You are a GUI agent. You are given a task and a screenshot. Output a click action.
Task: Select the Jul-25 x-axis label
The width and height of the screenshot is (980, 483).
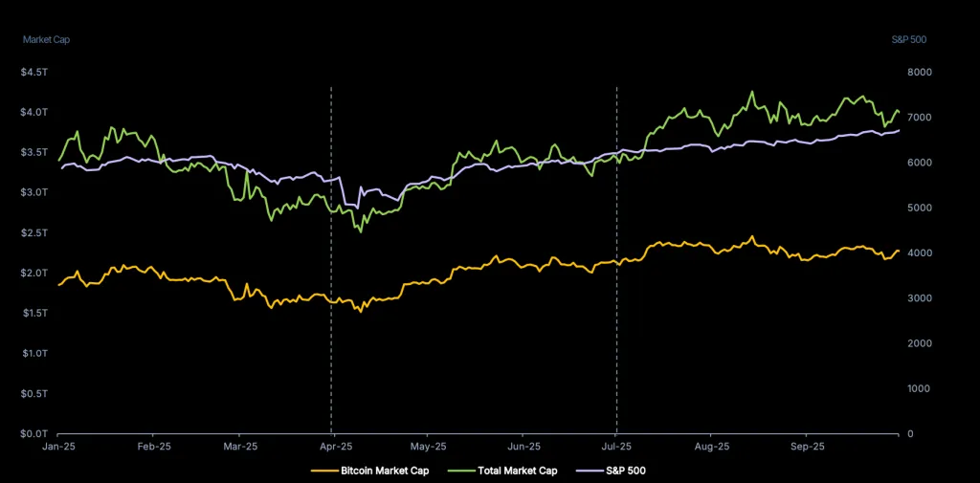(x=616, y=447)
